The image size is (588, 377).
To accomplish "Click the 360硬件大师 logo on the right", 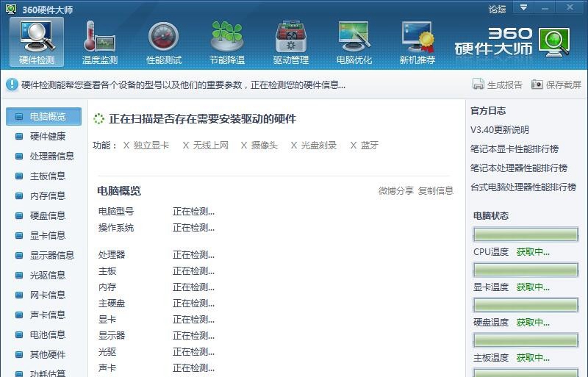I will pyautogui.click(x=512, y=42).
